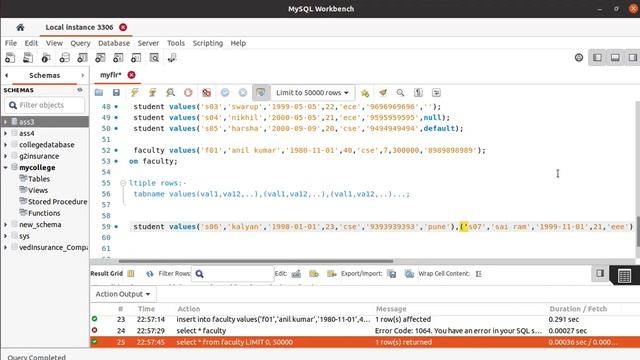640x360 pixels.
Task: Stop the running query with the red icon
Action: [188, 93]
